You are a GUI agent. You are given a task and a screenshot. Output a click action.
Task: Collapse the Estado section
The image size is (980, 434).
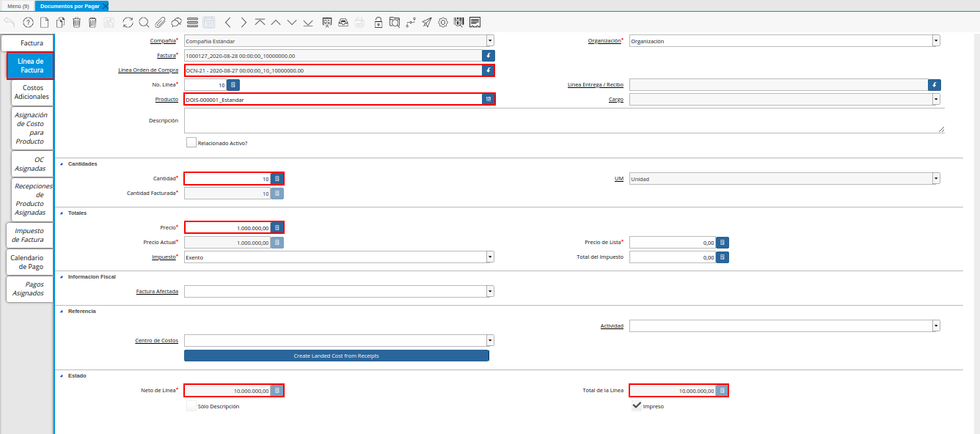click(62, 376)
